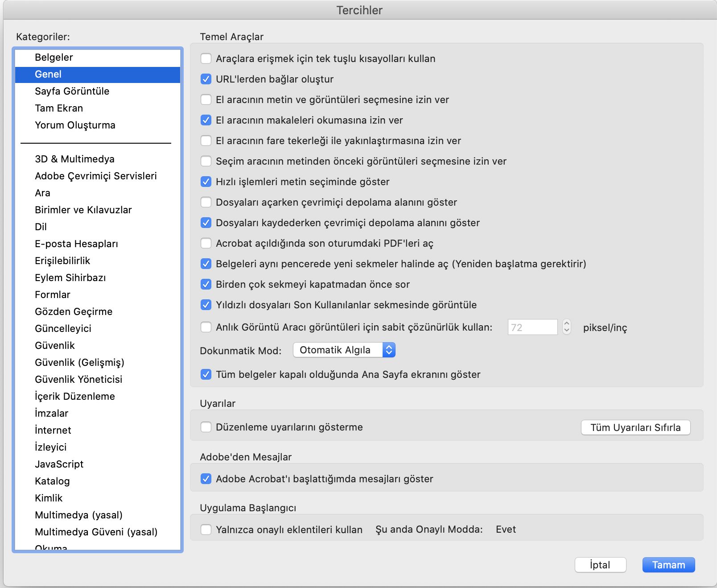Screen dimensions: 717x588
Task: Check Yalnızca onaylı eklentileri kullan
Action: point(206,530)
